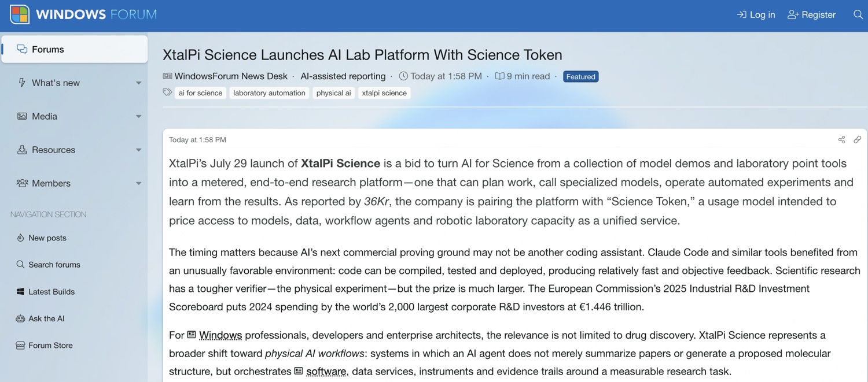Copy the post permalink via the link icon

pyautogui.click(x=857, y=140)
